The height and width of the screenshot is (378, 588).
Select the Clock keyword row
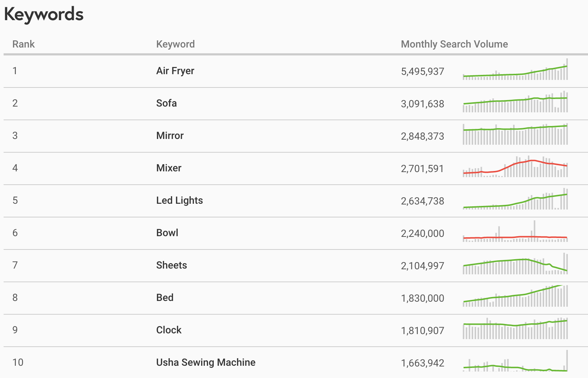click(296, 330)
